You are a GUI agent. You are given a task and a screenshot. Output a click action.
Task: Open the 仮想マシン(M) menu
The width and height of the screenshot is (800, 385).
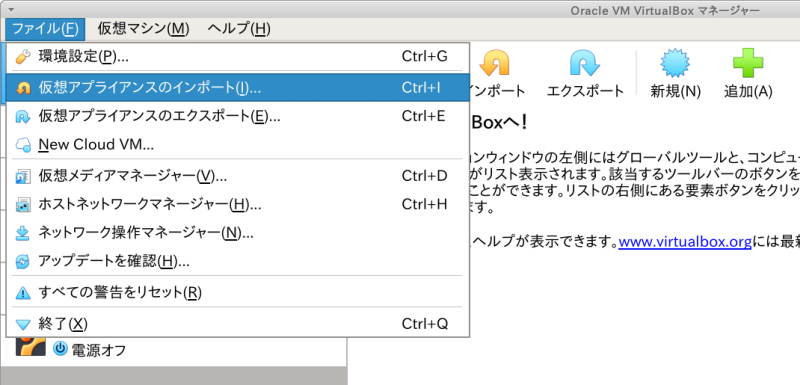(x=143, y=29)
